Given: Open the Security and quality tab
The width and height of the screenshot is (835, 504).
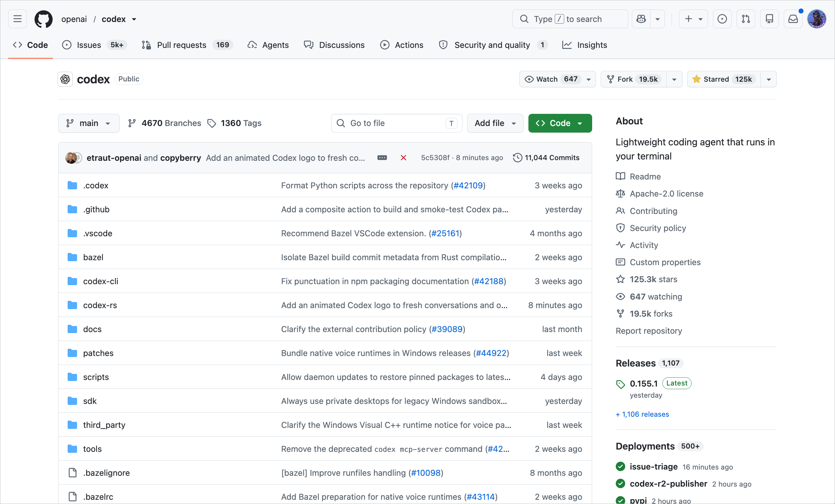Looking at the screenshot, I should pos(493,45).
